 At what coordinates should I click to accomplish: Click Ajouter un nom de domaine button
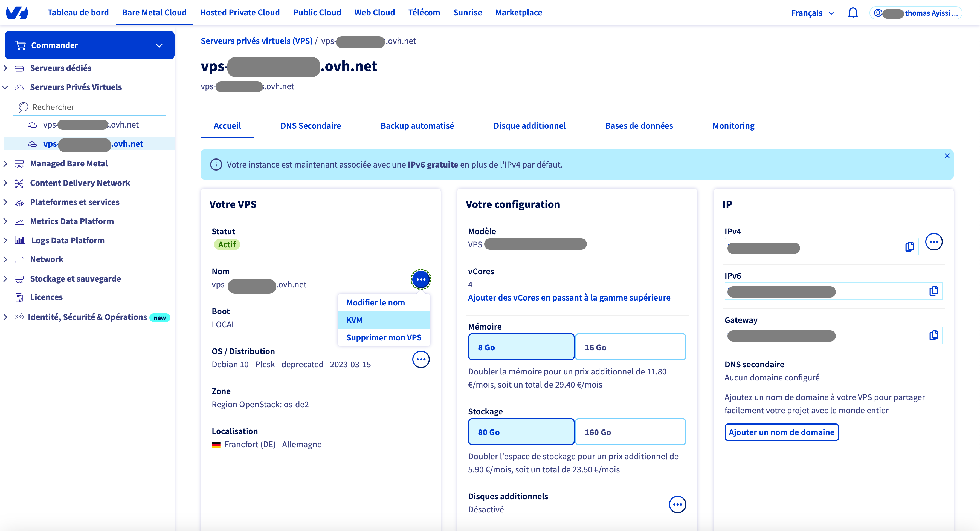781,432
